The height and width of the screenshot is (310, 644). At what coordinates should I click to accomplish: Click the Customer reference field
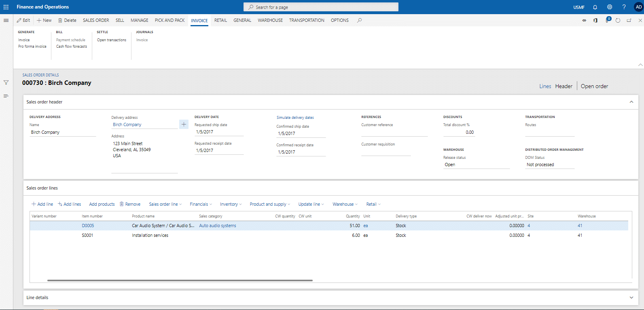point(394,133)
